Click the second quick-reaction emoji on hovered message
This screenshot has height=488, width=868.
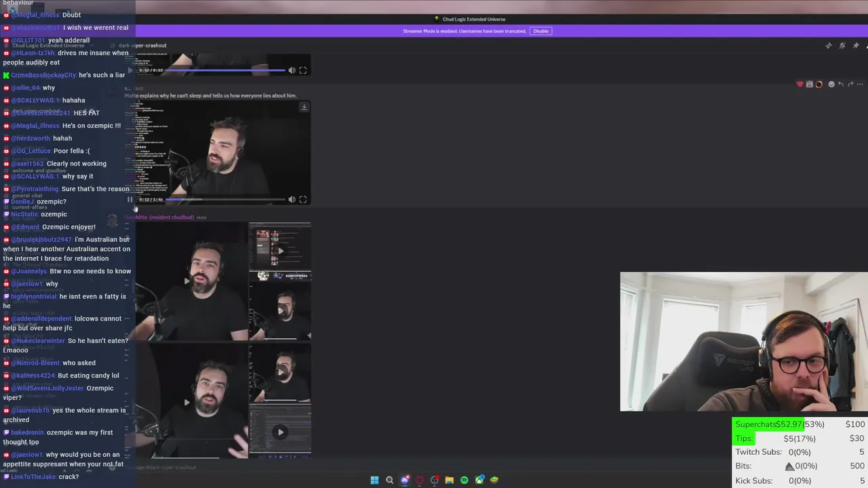click(809, 84)
